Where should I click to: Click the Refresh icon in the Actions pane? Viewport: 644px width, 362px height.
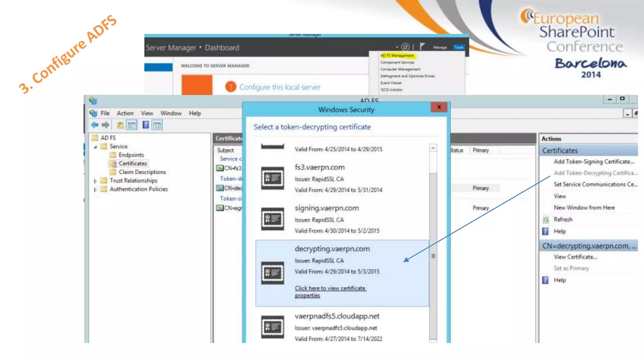click(546, 220)
